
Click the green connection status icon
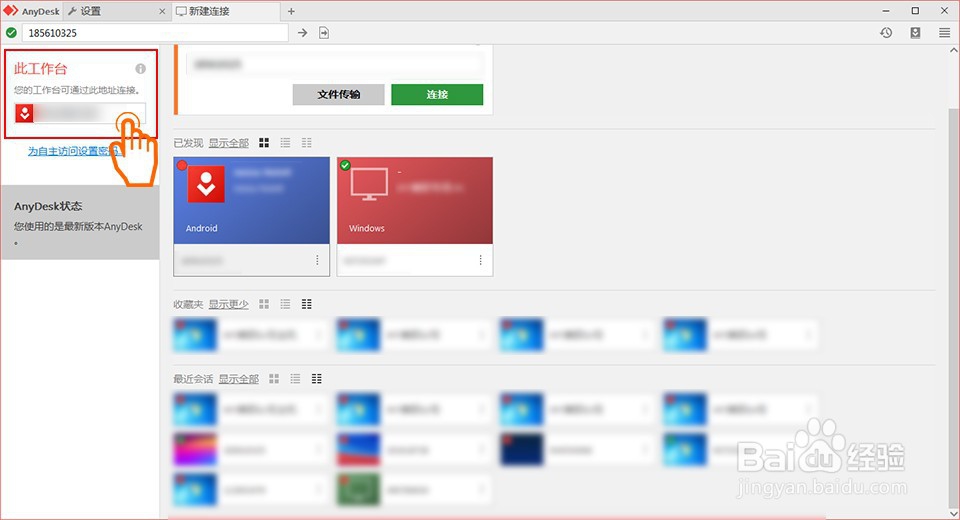coord(11,33)
